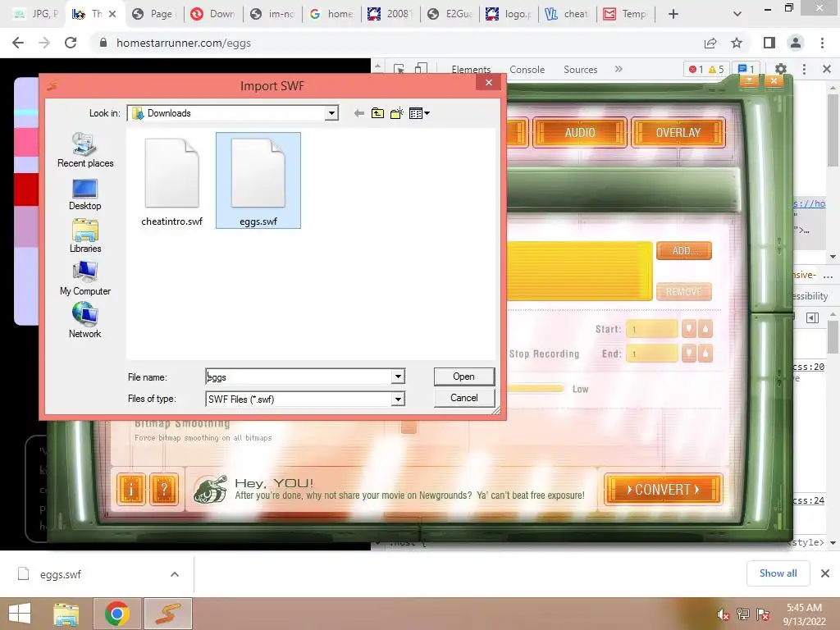Click the CONVERT button
This screenshot has width=840, height=630.
tap(663, 490)
